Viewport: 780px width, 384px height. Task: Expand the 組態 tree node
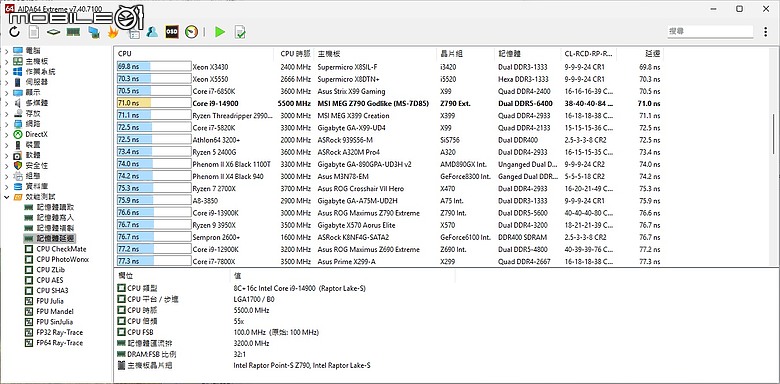(6, 176)
